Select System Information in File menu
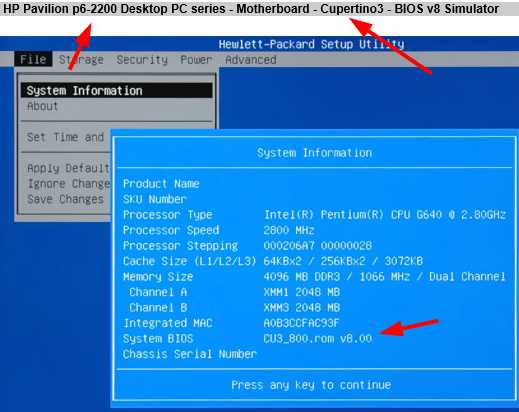 pyautogui.click(x=117, y=91)
